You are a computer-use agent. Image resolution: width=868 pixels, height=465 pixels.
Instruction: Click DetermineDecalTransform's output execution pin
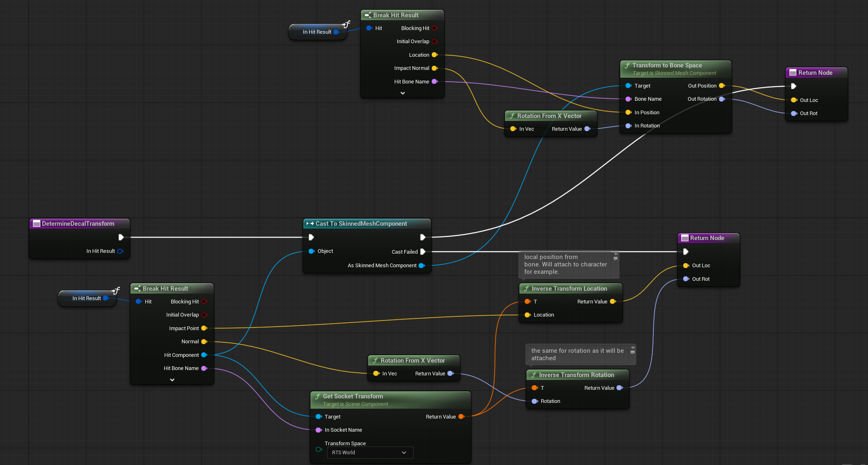point(121,237)
